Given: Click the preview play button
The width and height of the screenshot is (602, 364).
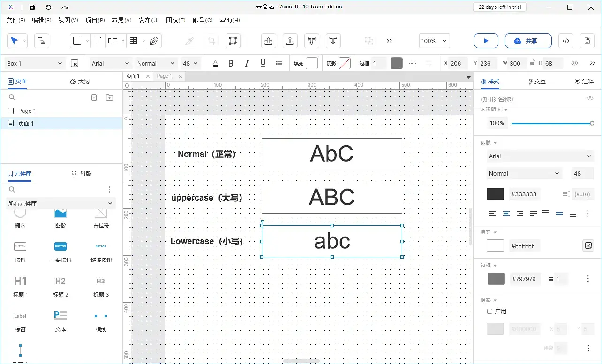Looking at the screenshot, I should pyautogui.click(x=486, y=41).
